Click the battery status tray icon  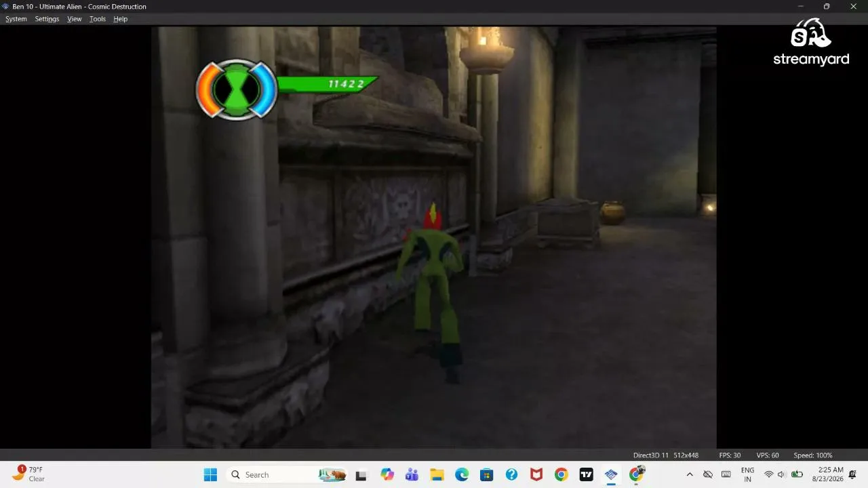click(797, 474)
